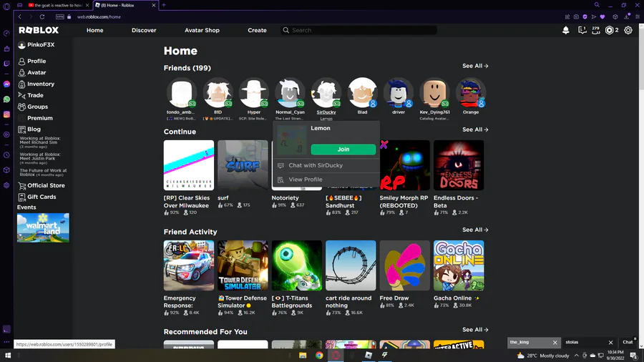Image resolution: width=644 pixels, height=362 pixels.
Task: Open the surf game thumbnail
Action: [x=243, y=165]
